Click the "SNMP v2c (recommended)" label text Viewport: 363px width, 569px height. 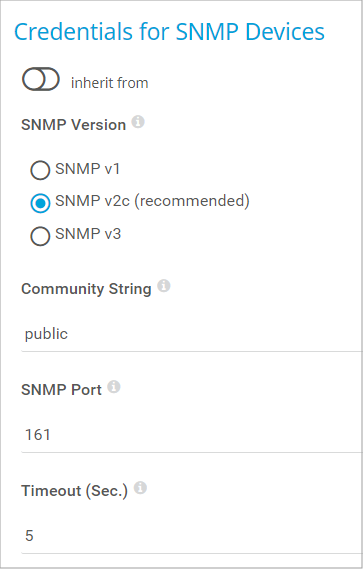coord(152,201)
